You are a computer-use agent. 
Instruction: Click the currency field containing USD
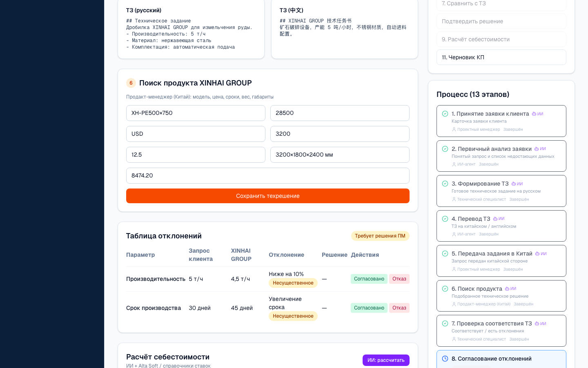[196, 134]
